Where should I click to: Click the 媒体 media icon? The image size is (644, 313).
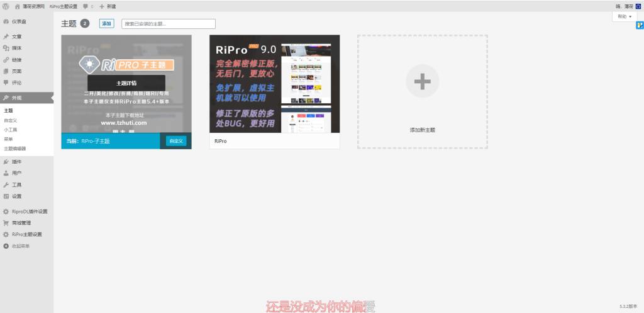pyautogui.click(x=6, y=48)
